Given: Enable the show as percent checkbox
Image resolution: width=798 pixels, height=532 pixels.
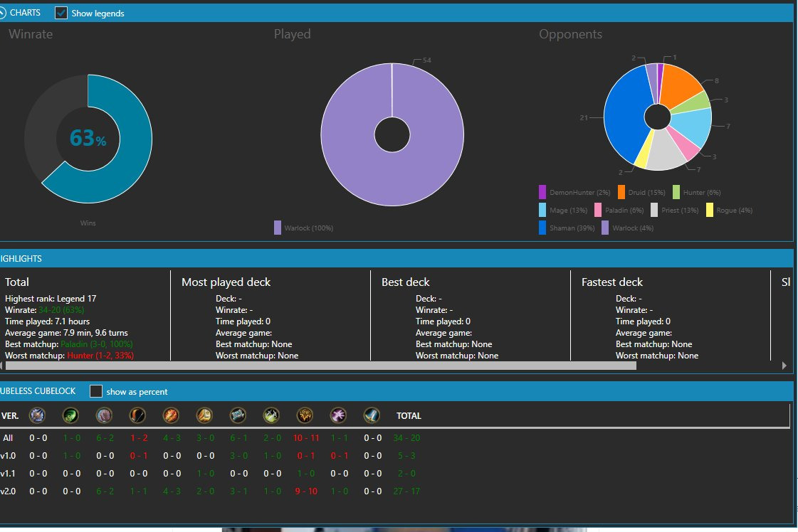Looking at the screenshot, I should click(96, 391).
